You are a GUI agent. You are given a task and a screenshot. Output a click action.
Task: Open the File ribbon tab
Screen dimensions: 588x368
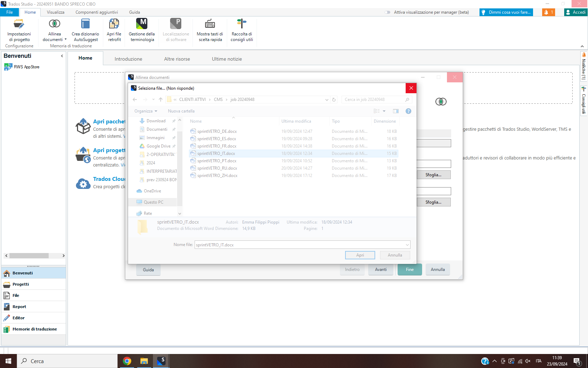(9, 12)
